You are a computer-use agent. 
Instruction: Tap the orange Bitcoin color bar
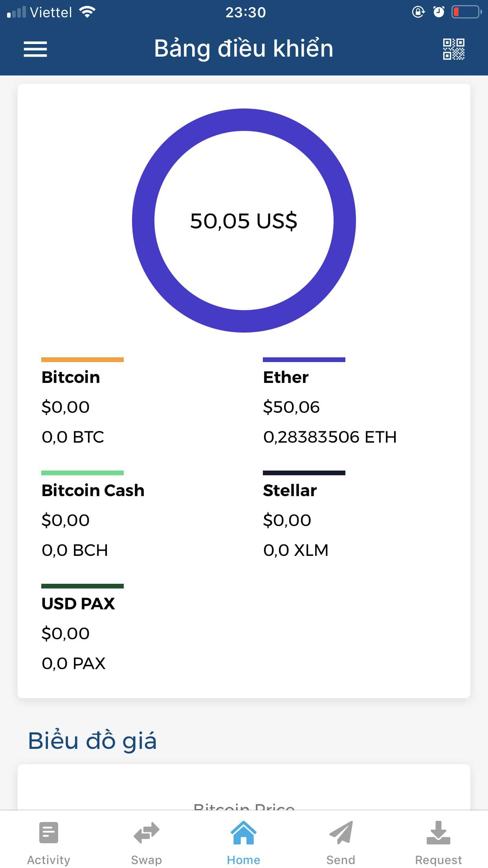pyautogui.click(x=83, y=360)
